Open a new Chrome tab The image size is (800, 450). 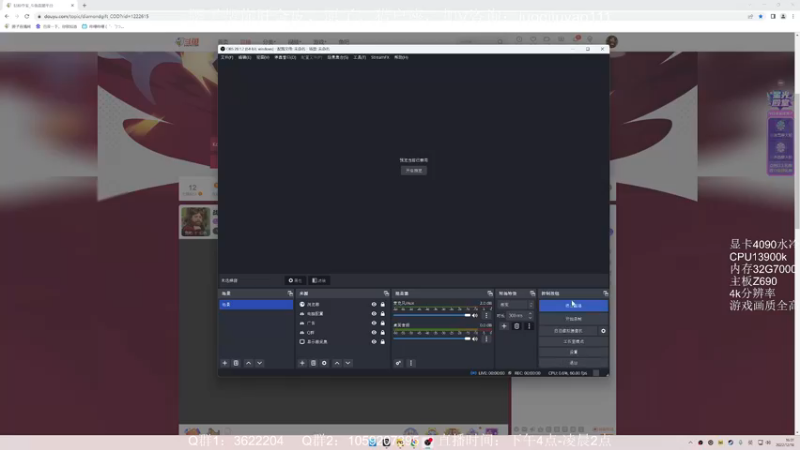click(x=84, y=5)
